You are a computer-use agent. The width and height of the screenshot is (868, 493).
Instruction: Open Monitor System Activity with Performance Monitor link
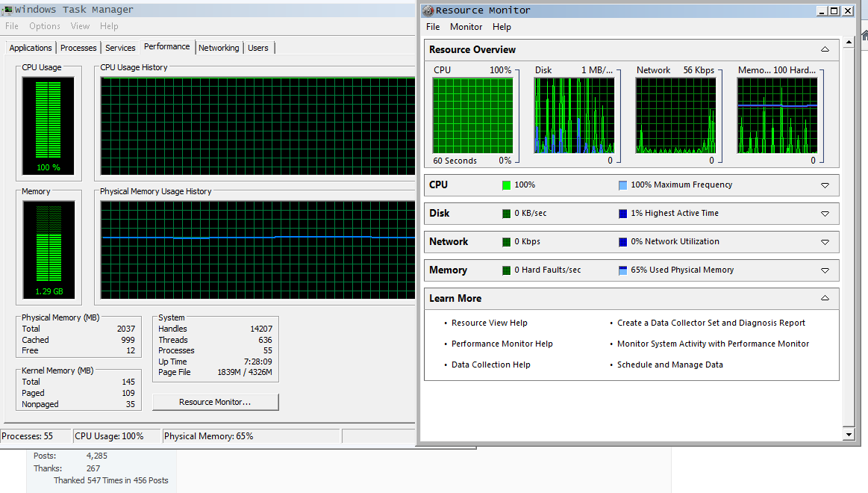tap(713, 344)
